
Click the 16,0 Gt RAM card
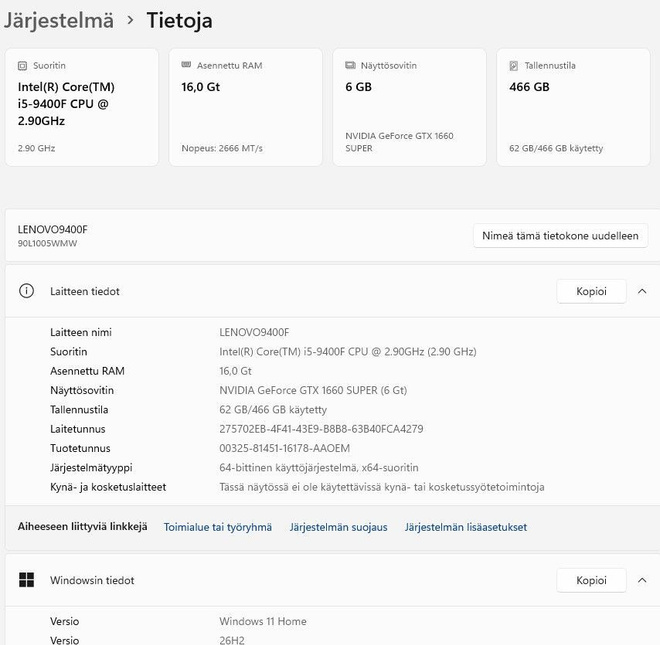(x=245, y=107)
